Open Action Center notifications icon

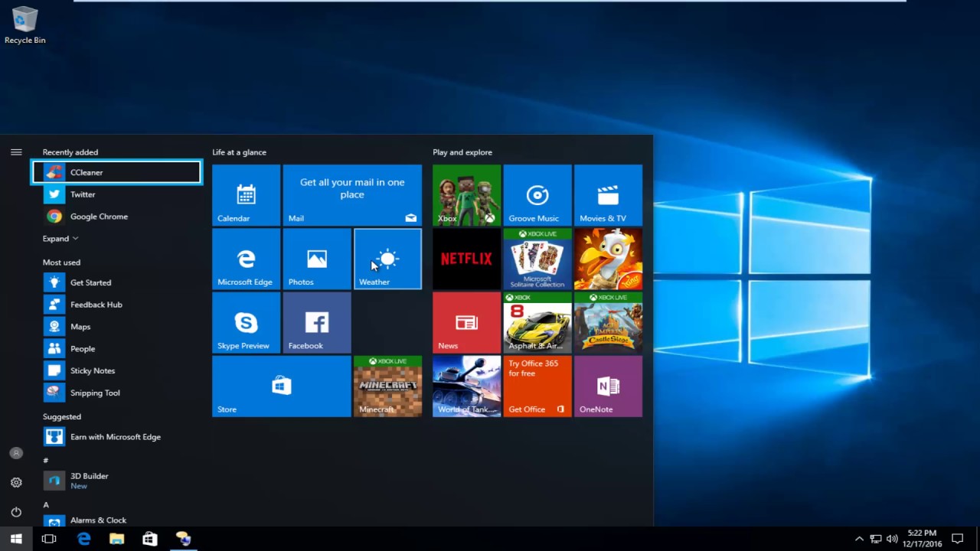point(957,539)
